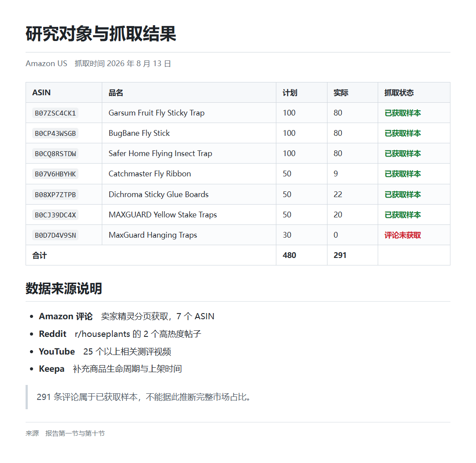Click actual value 9 in Catchmaster row
Viewport: 476px width, 463px height.
pyautogui.click(x=336, y=174)
